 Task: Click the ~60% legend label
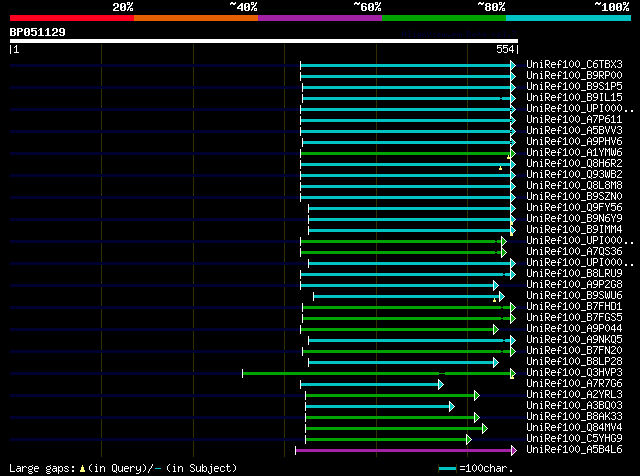tap(367, 7)
